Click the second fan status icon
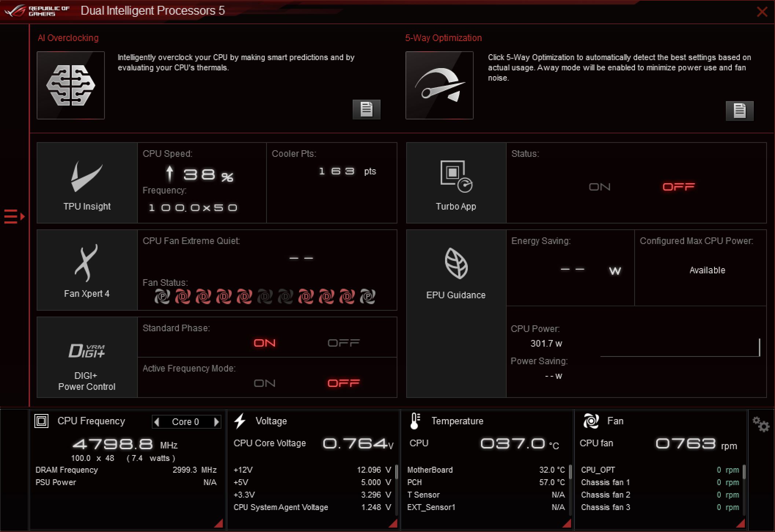The width and height of the screenshot is (775, 532). tap(183, 296)
